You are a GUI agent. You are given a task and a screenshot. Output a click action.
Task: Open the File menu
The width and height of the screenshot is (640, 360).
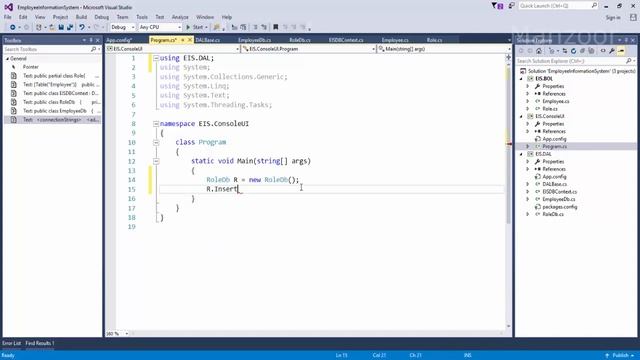point(8,17)
